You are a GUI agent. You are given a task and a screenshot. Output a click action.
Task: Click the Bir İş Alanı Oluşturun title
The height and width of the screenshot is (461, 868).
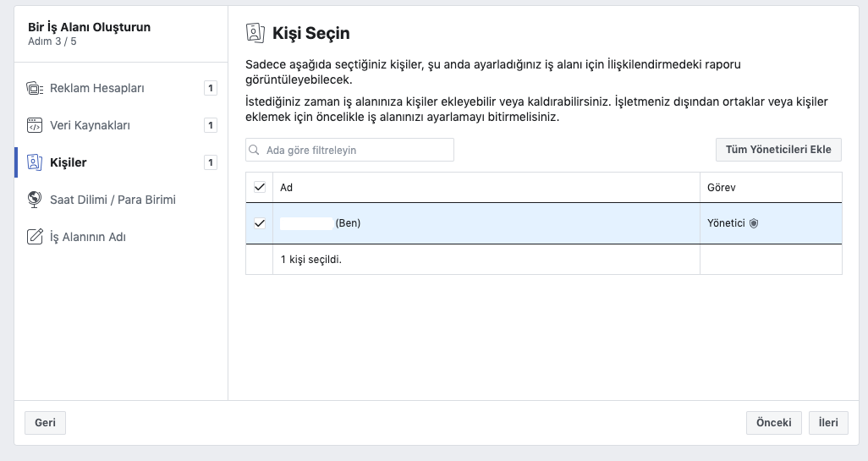coord(89,27)
